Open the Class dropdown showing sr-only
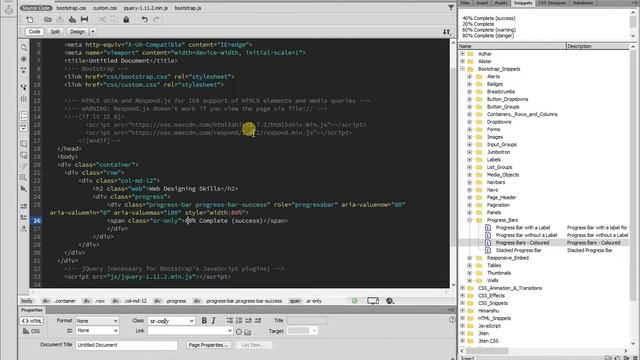640x360 pixels. tap(171, 321)
